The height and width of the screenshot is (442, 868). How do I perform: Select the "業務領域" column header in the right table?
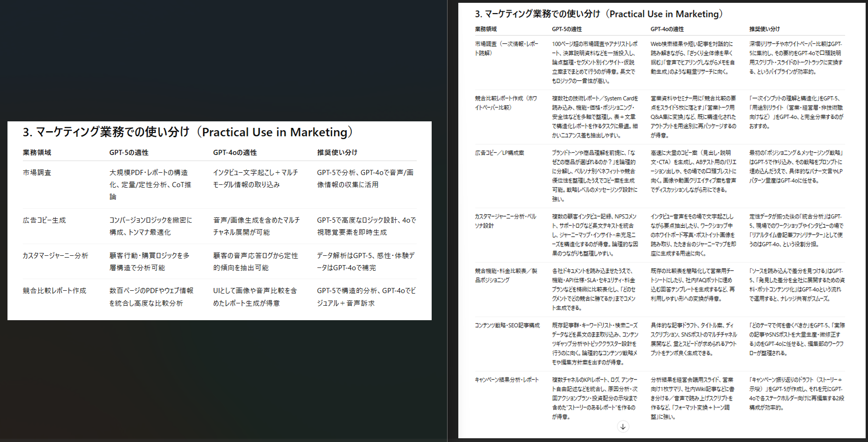pos(486,29)
